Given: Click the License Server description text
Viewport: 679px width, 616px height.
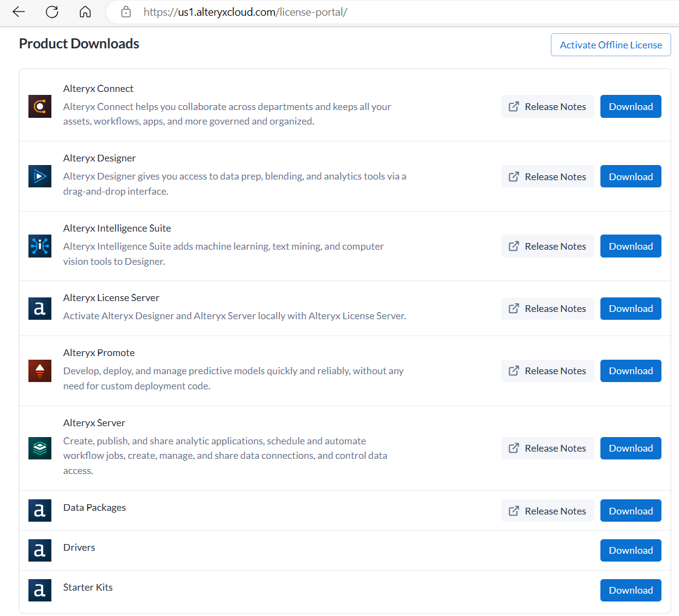Looking at the screenshot, I should [x=235, y=316].
